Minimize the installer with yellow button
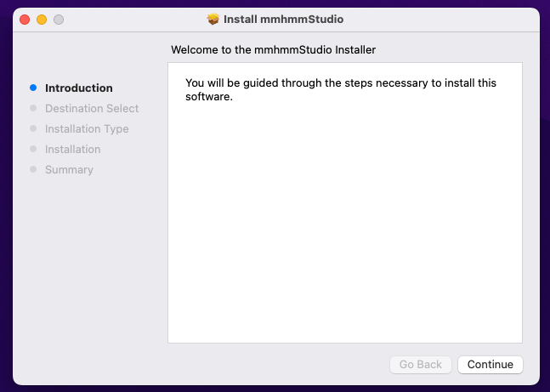Image resolution: width=550 pixels, height=392 pixels. pyautogui.click(x=42, y=20)
